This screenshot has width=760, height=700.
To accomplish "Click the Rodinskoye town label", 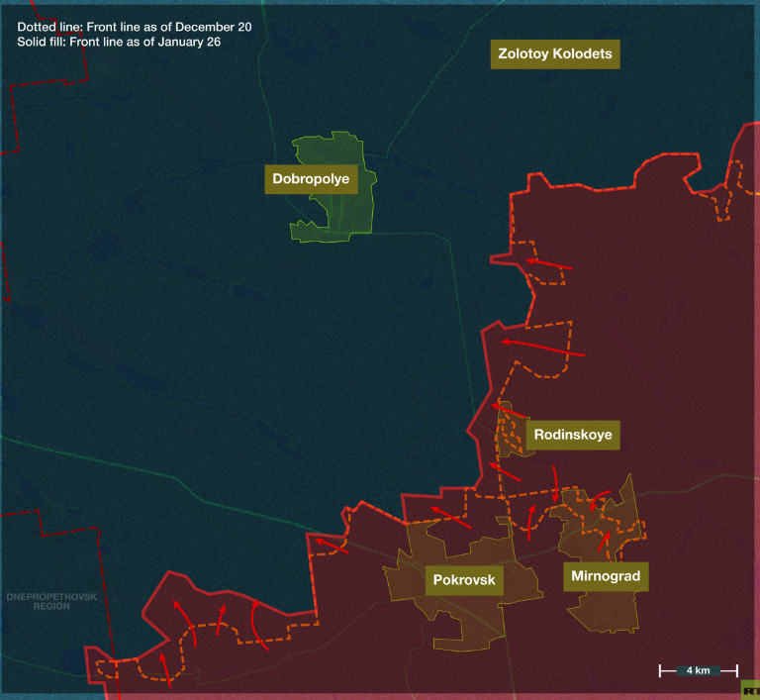I will 572,435.
